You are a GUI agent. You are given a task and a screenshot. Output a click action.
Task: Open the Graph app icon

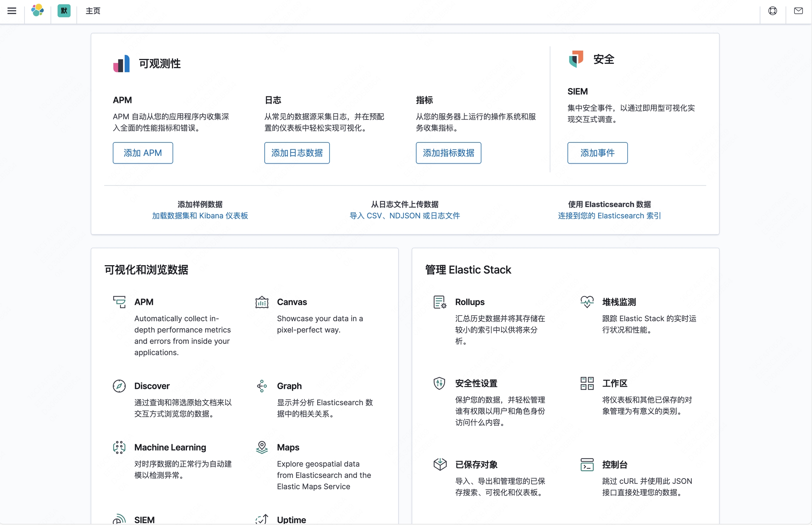point(262,386)
